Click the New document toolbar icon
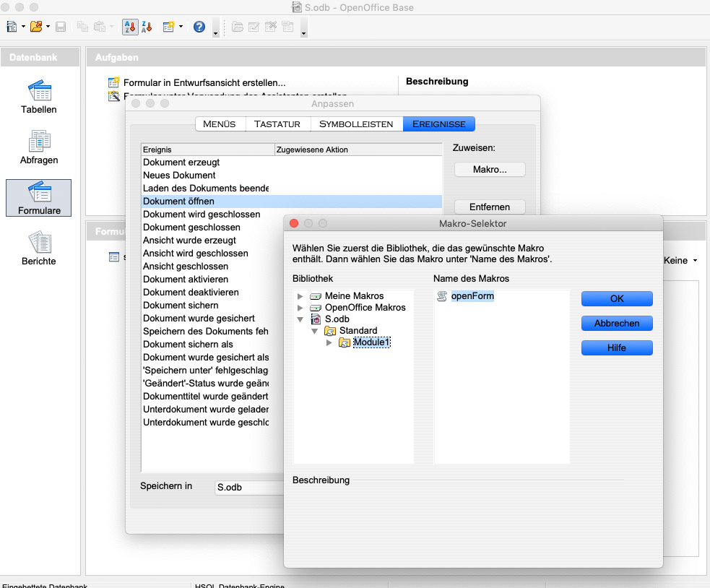The width and height of the screenshot is (710, 588). (x=12, y=27)
